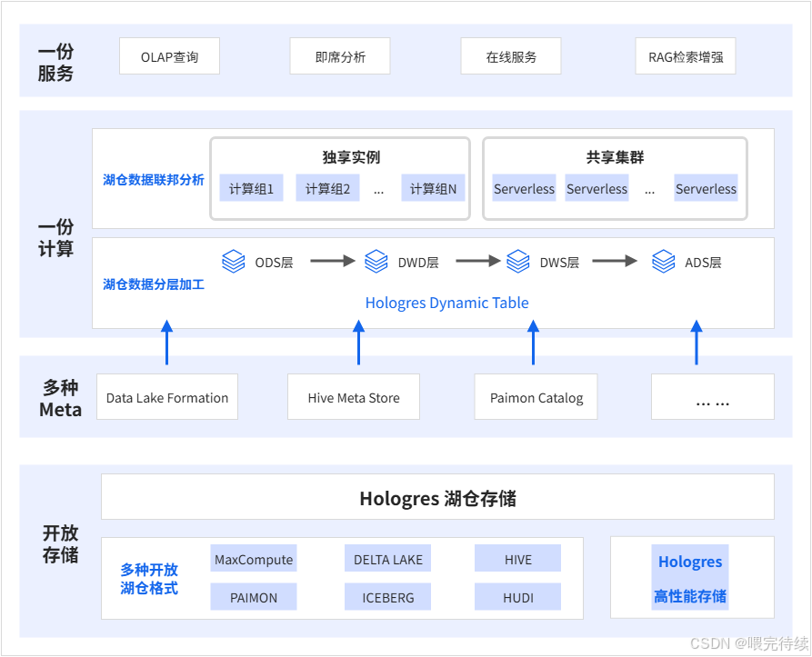Viewport: 812px width, 657px height.
Task: Select the 在线服务 box
Action: point(511,55)
